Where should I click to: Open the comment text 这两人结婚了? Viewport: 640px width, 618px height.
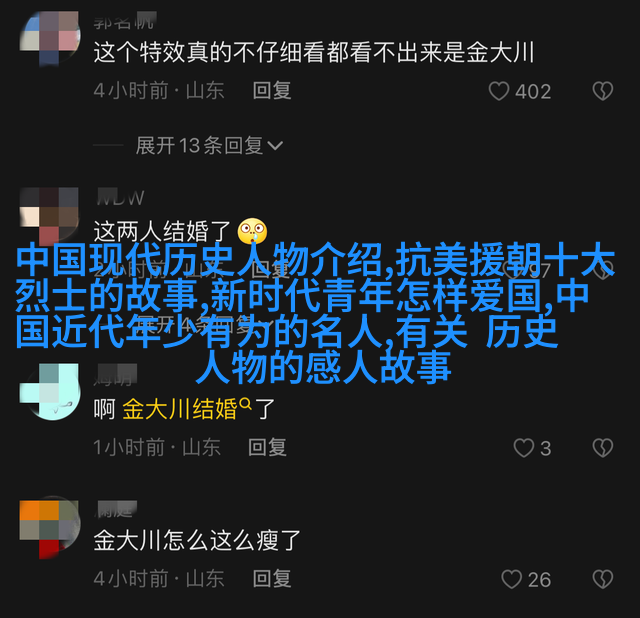point(162,231)
